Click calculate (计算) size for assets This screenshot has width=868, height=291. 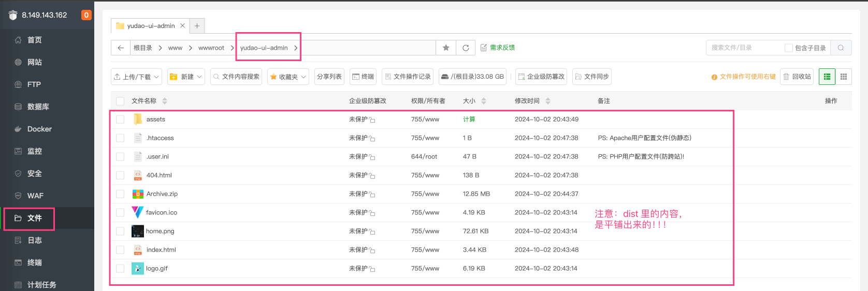(x=469, y=119)
